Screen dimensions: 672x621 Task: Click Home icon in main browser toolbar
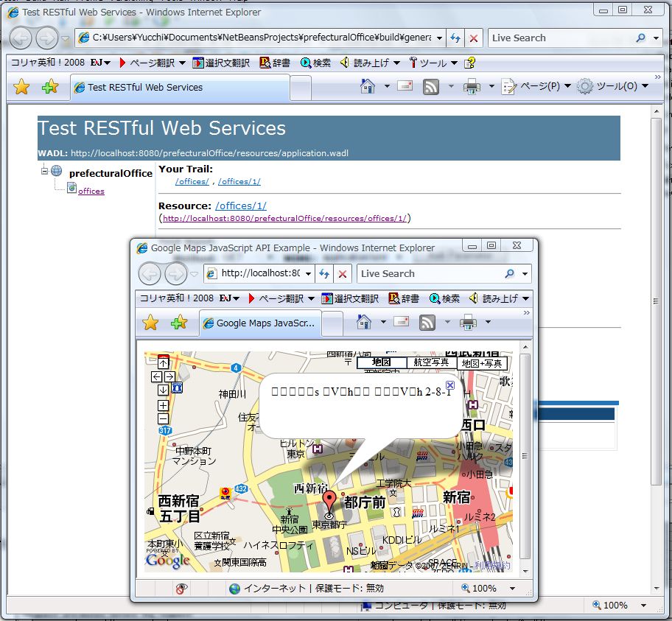[368, 87]
